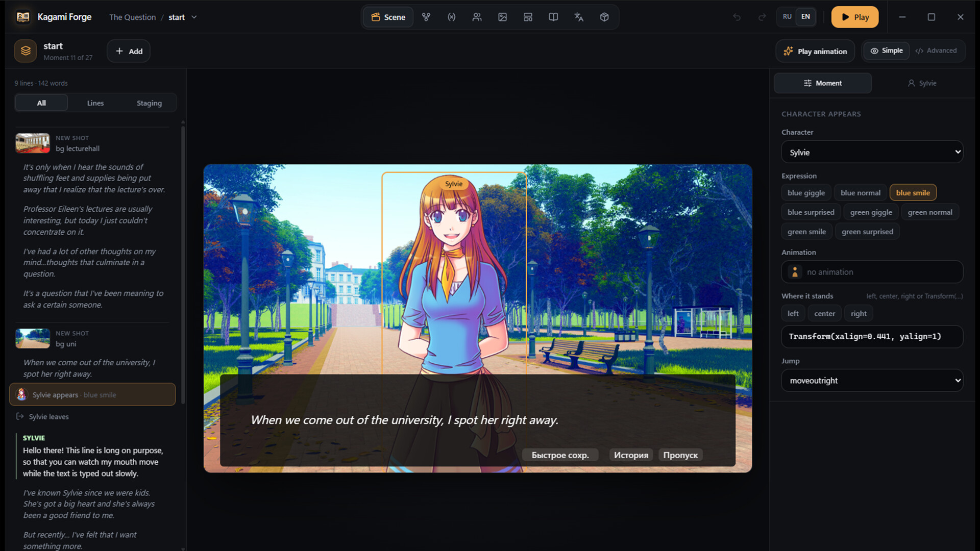
Task: Click the bg lecturehall thumbnail
Action: (33, 143)
